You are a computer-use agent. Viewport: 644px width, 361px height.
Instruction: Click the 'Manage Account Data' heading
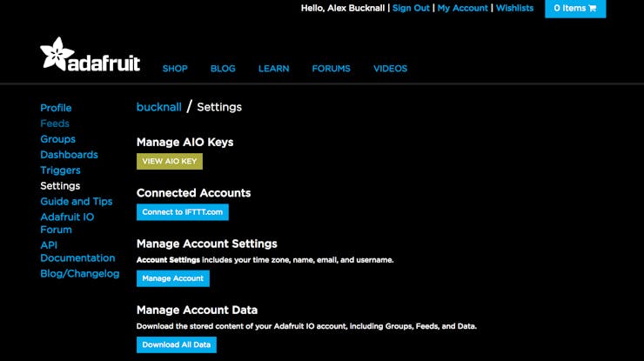(198, 310)
